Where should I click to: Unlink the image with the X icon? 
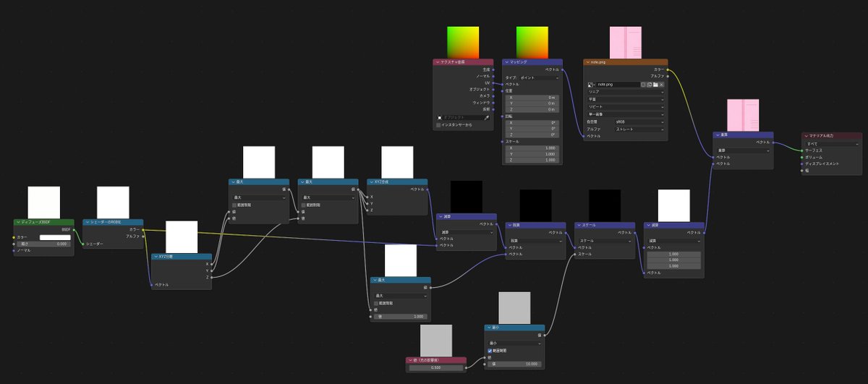(661, 85)
